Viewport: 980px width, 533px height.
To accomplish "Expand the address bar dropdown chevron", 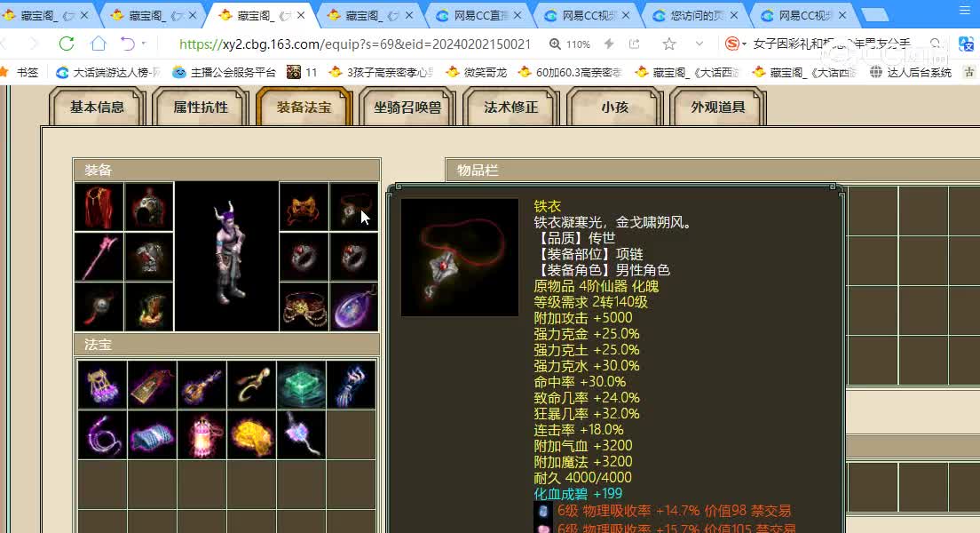I will click(x=699, y=44).
